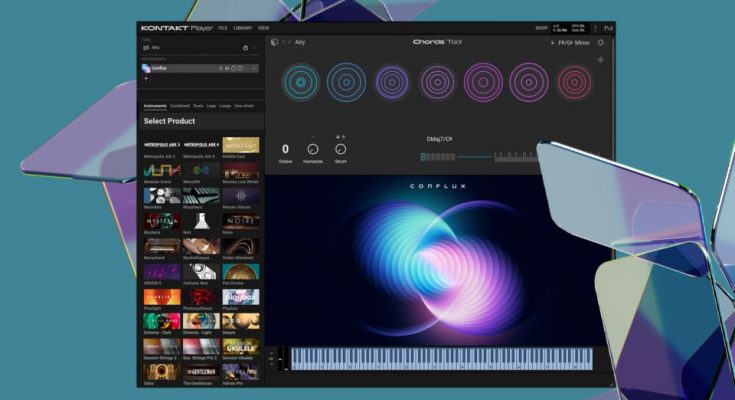This screenshot has height=400, width=735.
Task: Click the Conflux instrument row name
Action: click(159, 68)
